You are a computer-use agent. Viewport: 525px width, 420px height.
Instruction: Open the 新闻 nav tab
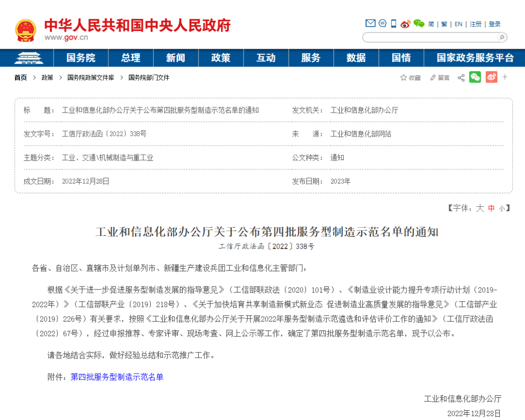click(176, 58)
